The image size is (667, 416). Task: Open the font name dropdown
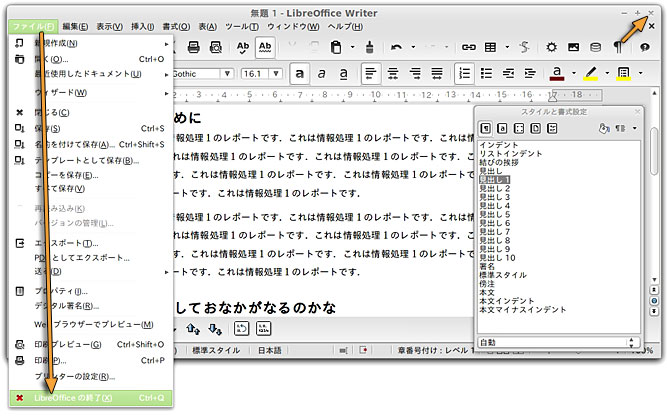(x=227, y=74)
